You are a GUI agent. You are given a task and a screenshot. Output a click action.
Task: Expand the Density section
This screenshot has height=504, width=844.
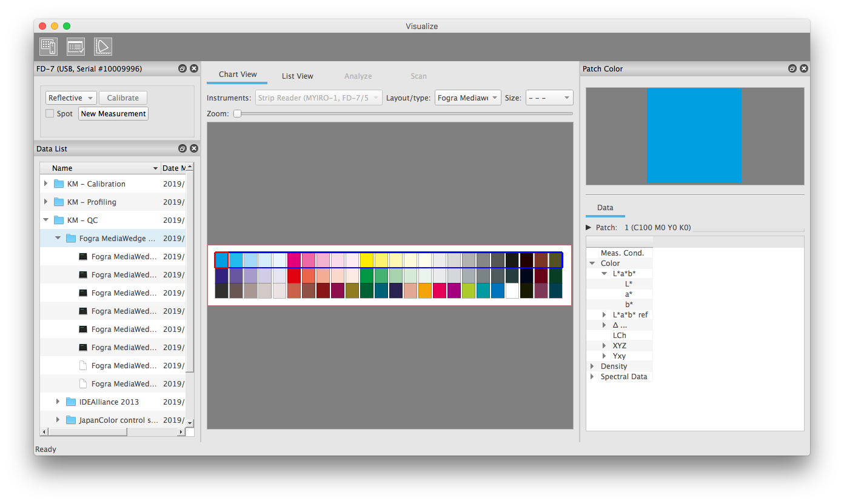[x=592, y=366]
